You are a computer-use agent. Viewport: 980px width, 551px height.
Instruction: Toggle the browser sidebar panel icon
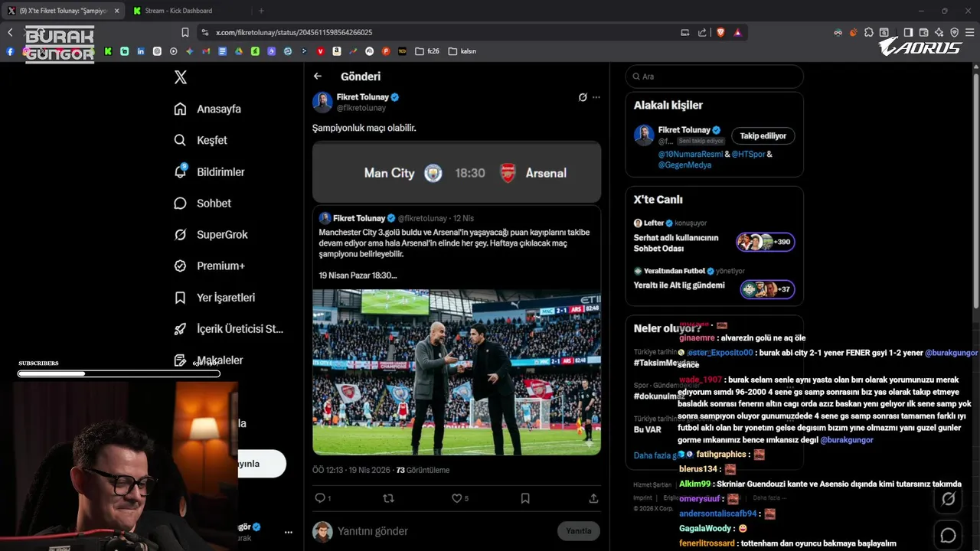pos(908,32)
